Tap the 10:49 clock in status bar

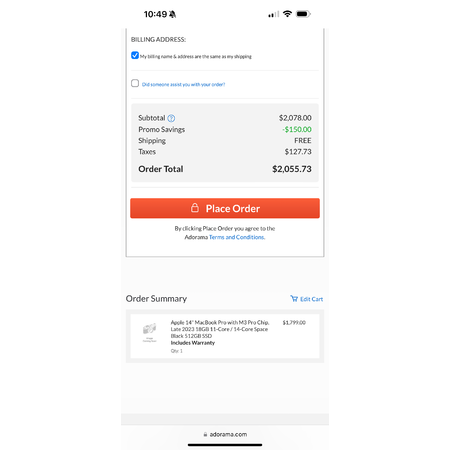coord(155,14)
